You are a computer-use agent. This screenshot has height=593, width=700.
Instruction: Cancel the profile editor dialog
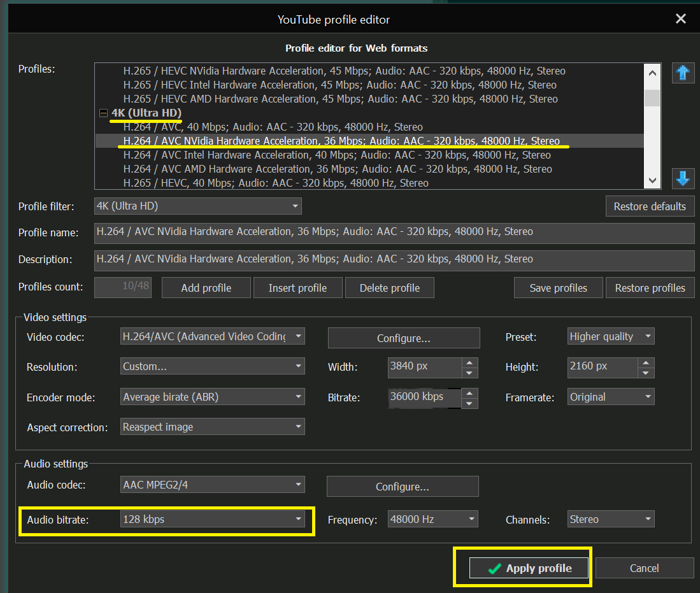tap(644, 568)
